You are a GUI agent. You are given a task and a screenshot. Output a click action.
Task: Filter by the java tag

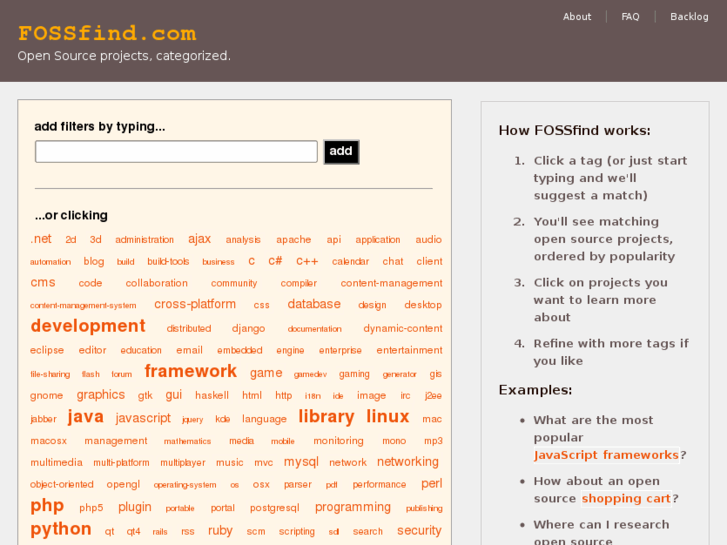pyautogui.click(x=85, y=417)
